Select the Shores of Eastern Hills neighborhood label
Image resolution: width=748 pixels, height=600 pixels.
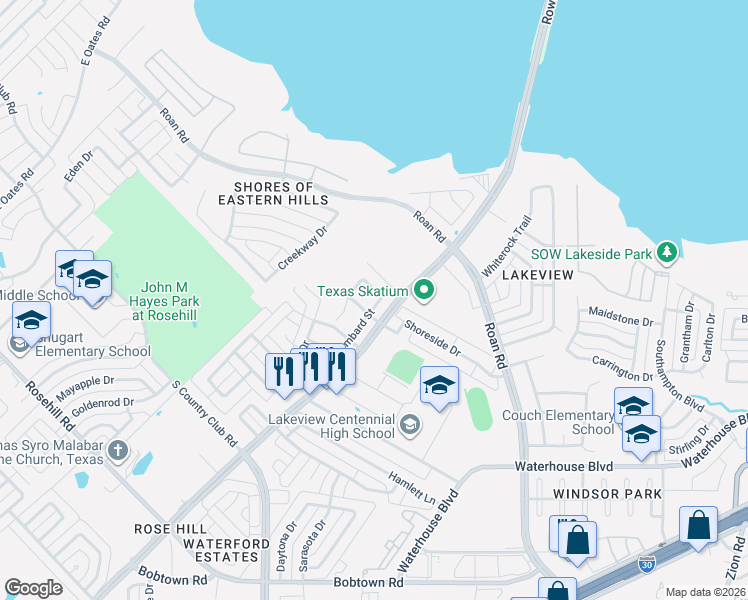(x=273, y=193)
